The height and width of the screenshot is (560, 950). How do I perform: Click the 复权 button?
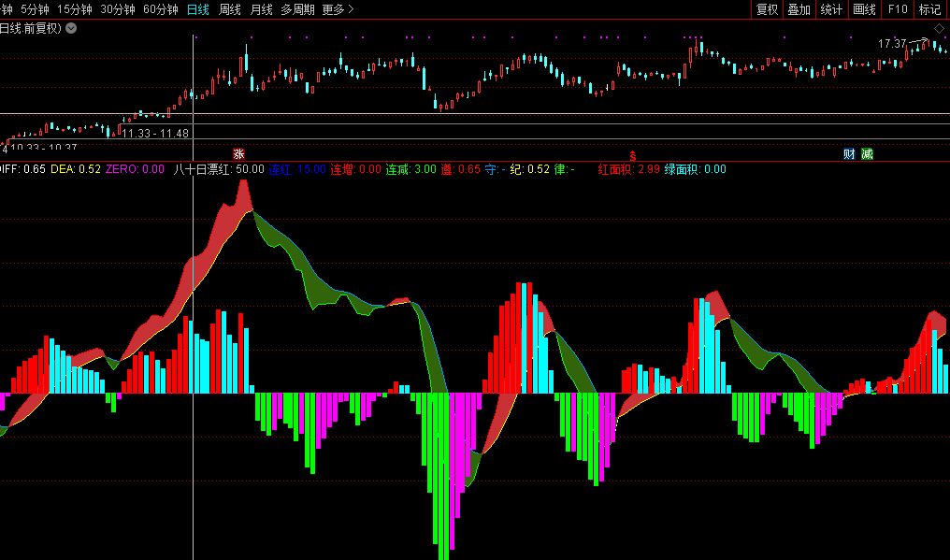pyautogui.click(x=768, y=9)
